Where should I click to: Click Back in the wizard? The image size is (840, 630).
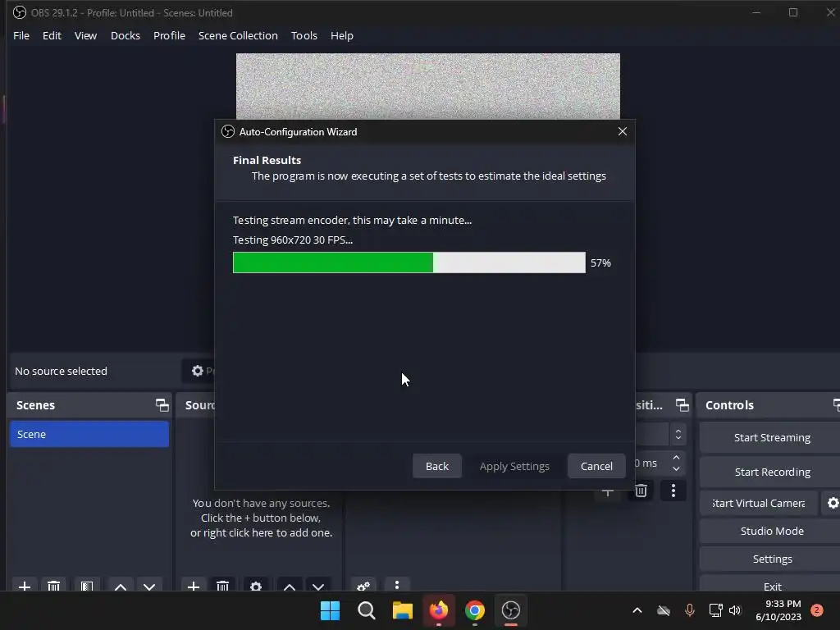[x=437, y=466]
